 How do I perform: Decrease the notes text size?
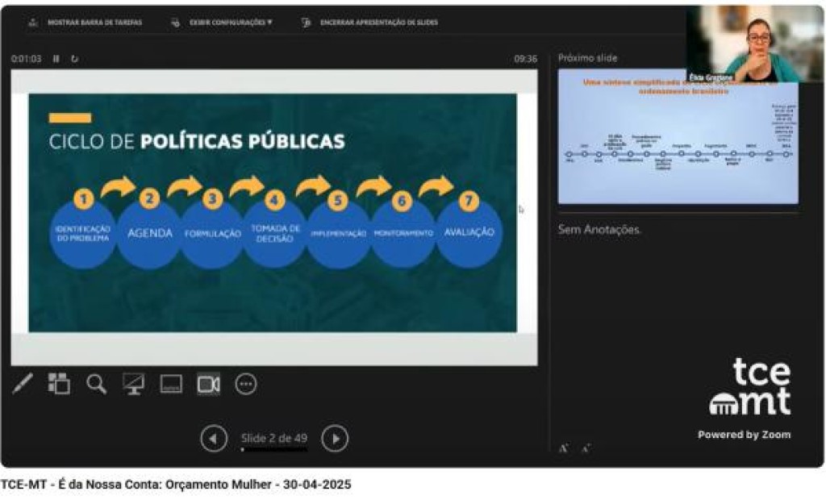click(x=586, y=448)
